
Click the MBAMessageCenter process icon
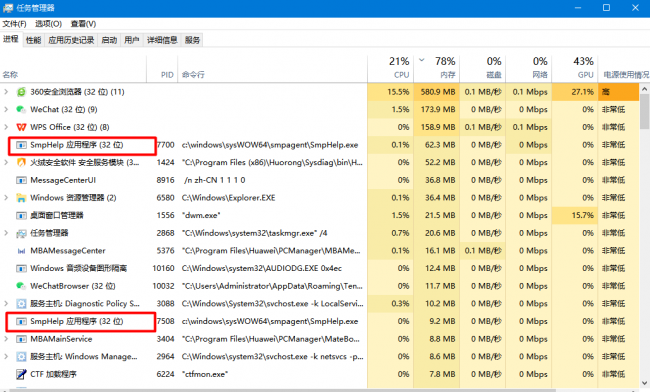click(x=21, y=251)
